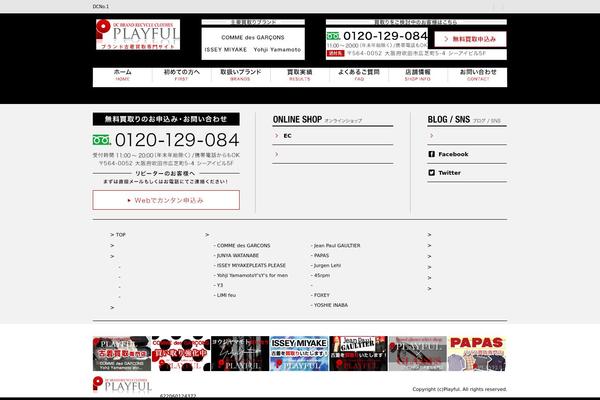Open the ホーム HOME menu item
Screen dimensions: 600x400
click(122, 75)
